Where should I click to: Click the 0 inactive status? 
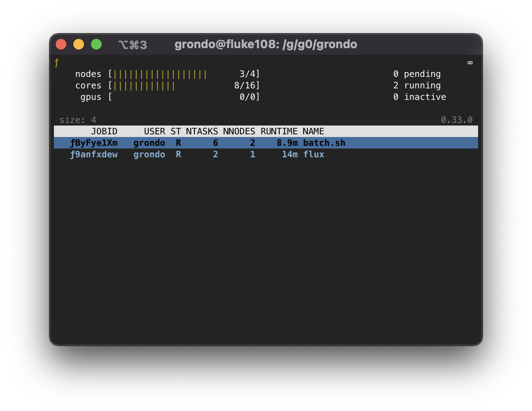420,97
